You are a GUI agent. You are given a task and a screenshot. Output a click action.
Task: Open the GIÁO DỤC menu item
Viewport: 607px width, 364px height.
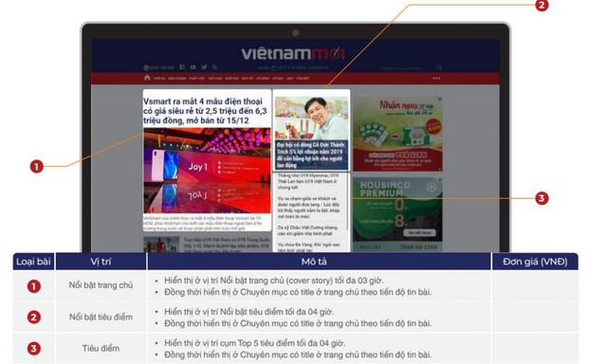(x=231, y=78)
